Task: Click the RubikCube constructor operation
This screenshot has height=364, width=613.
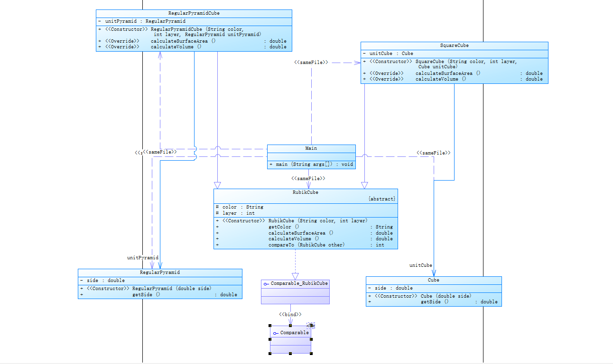Action: click(291, 221)
